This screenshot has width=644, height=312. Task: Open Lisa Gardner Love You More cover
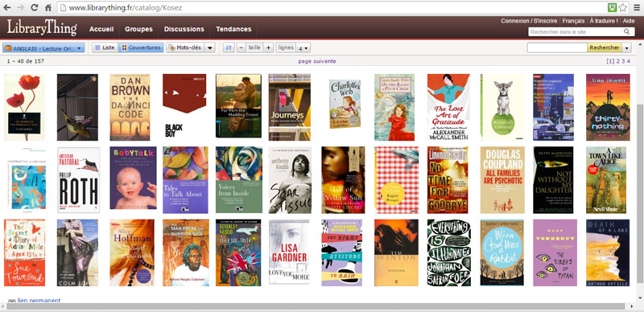coord(289,252)
